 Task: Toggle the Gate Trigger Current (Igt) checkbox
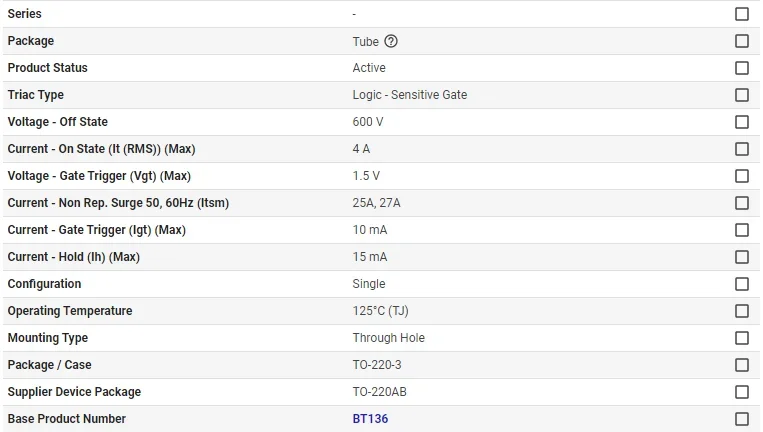[742, 230]
